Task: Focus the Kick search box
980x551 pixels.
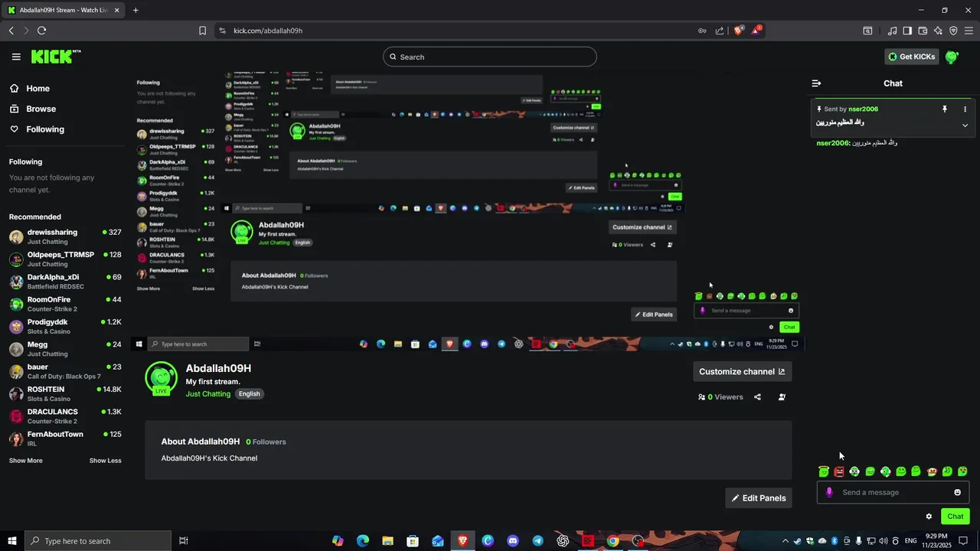Action: click(x=490, y=57)
